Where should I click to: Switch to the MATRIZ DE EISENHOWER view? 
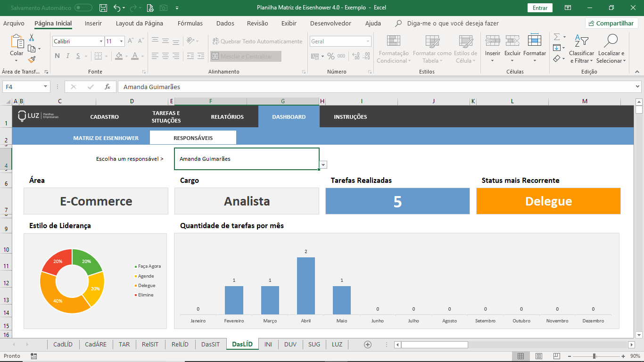106,138
